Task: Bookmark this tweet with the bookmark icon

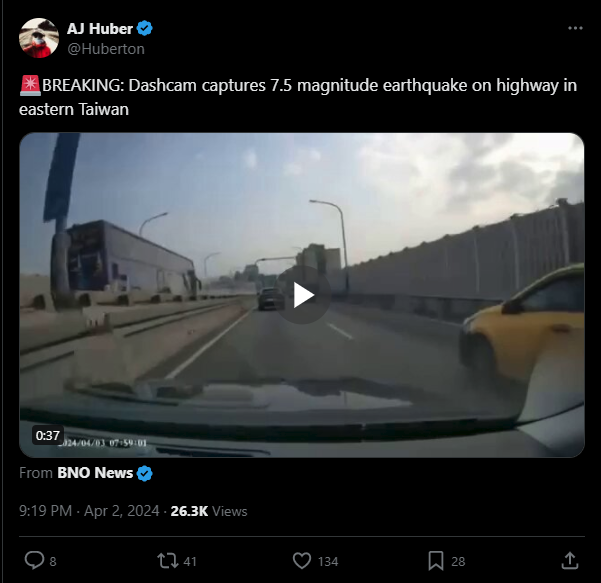Action: tap(436, 561)
